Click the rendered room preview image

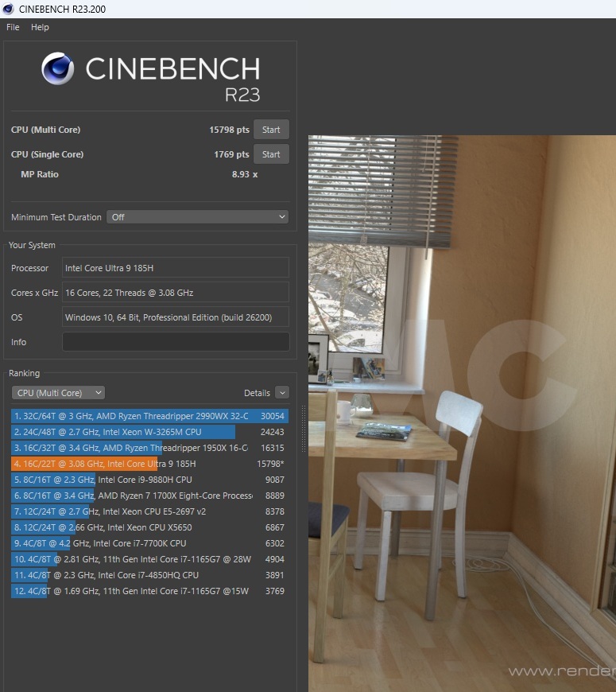tap(462, 414)
